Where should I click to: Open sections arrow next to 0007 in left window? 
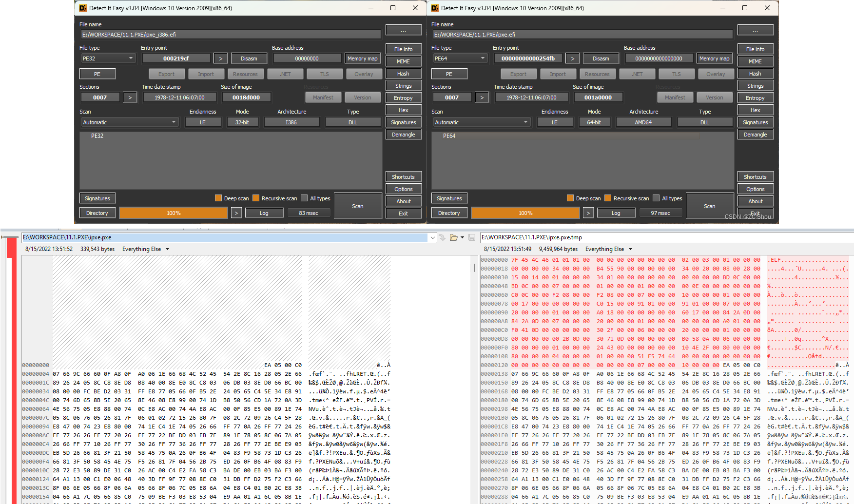(x=130, y=97)
